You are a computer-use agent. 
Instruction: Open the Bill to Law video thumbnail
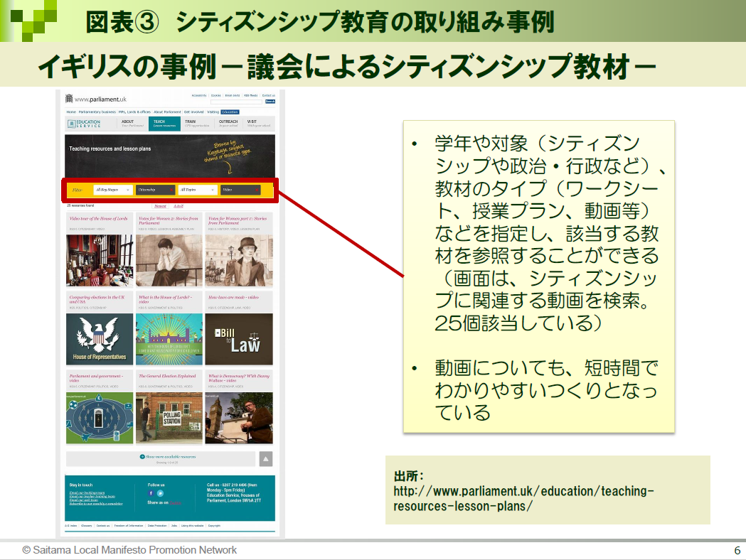pyautogui.click(x=239, y=338)
